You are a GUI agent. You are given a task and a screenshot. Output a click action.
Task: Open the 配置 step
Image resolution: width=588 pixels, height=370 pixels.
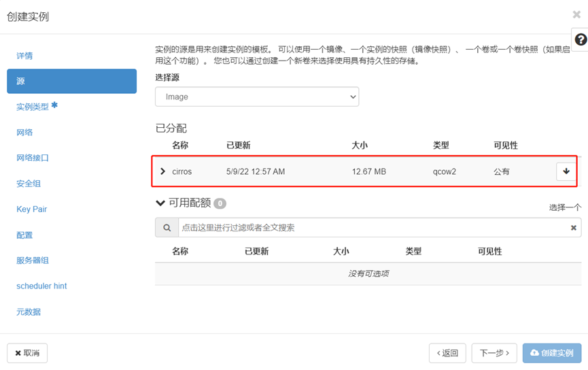[x=24, y=235]
